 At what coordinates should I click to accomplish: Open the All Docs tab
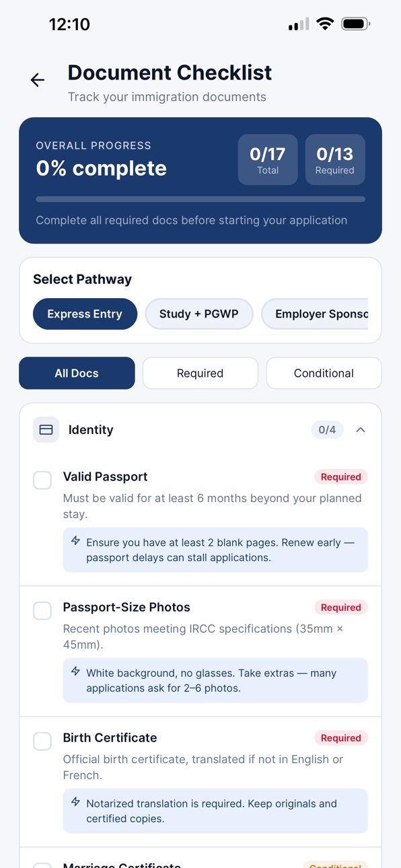click(77, 373)
